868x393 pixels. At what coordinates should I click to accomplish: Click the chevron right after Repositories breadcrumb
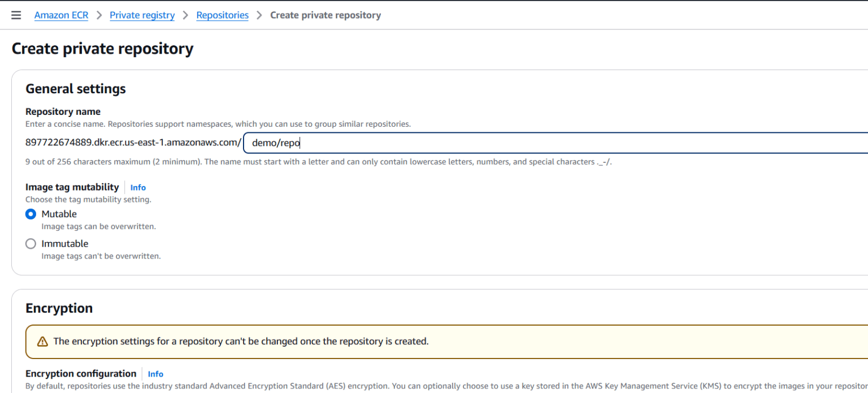click(x=259, y=15)
